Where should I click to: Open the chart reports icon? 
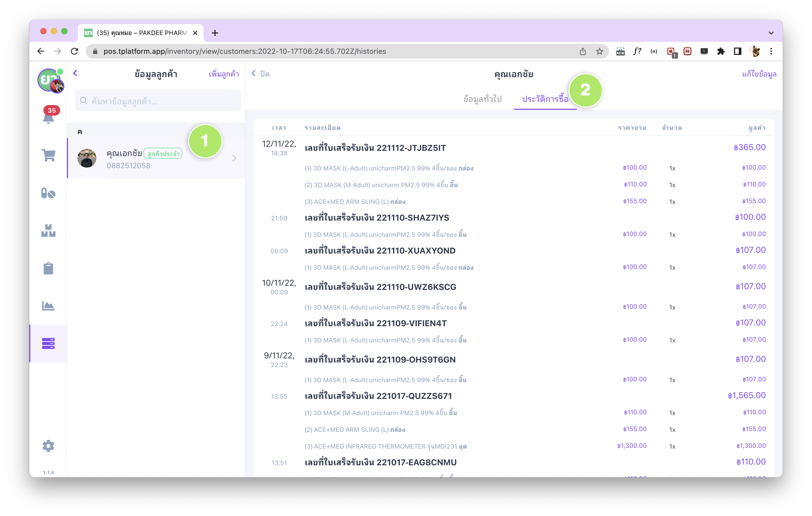tap(48, 306)
